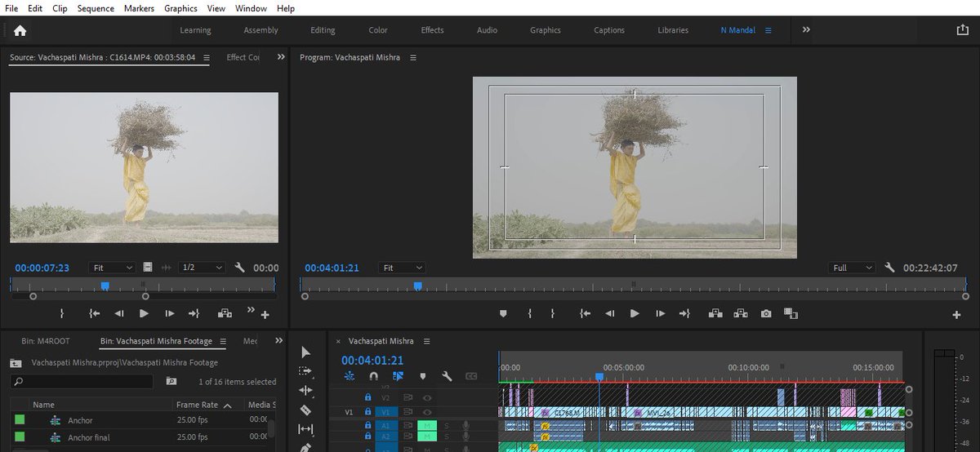
Task: Open playback resolution Full dropdown
Action: point(852,268)
